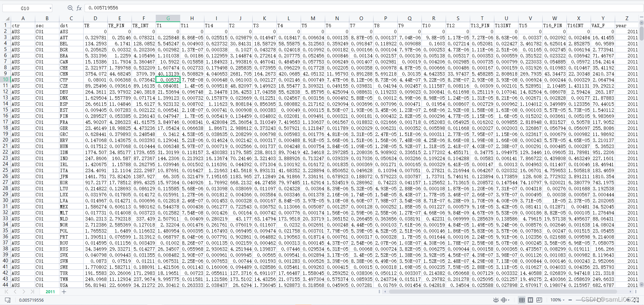Click the magnifier icon beside the fx button
The height and width of the screenshot is (305, 644).
pyautogui.click(x=70, y=8)
